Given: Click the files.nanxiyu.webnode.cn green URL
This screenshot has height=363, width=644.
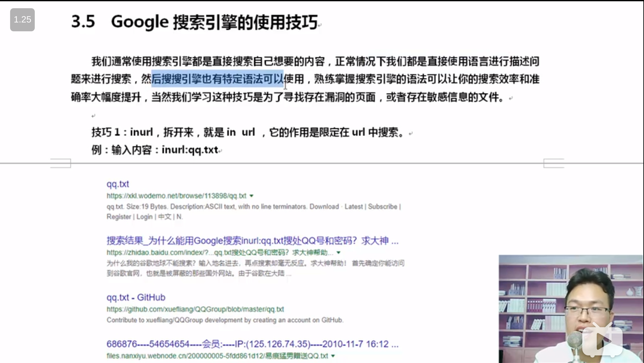Looking at the screenshot, I should (x=217, y=356).
